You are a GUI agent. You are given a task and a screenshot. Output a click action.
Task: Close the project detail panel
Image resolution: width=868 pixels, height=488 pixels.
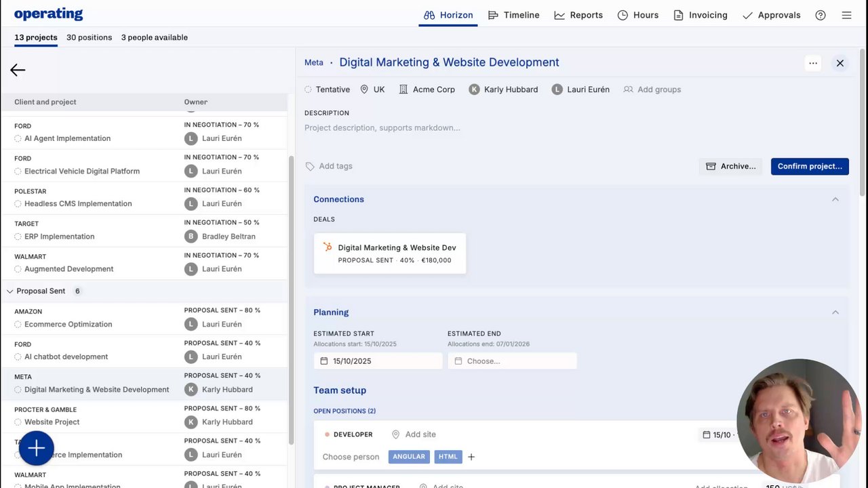840,63
